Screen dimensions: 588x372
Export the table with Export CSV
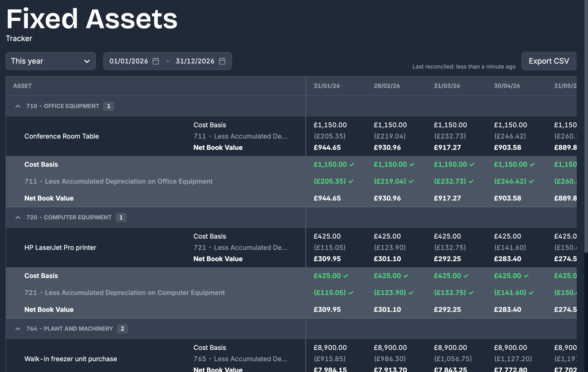[x=549, y=61]
